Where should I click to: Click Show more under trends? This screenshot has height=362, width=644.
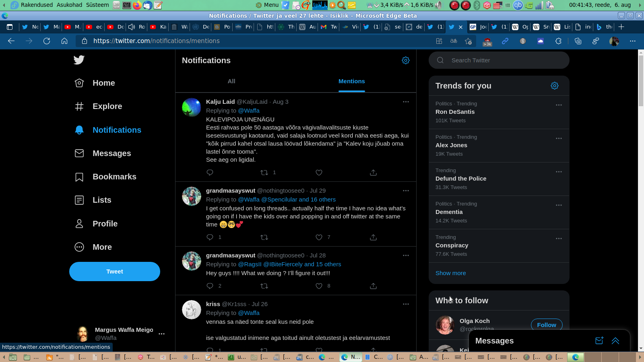451,273
